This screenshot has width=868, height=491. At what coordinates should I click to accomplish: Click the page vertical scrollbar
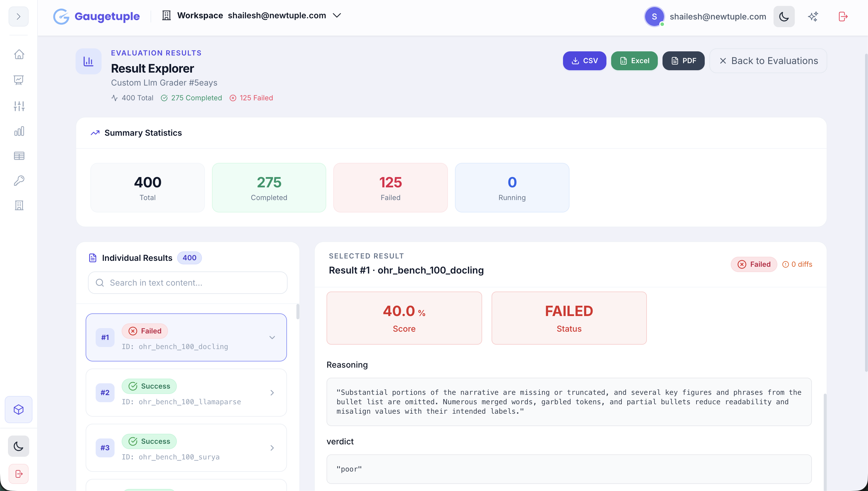pos(866,212)
